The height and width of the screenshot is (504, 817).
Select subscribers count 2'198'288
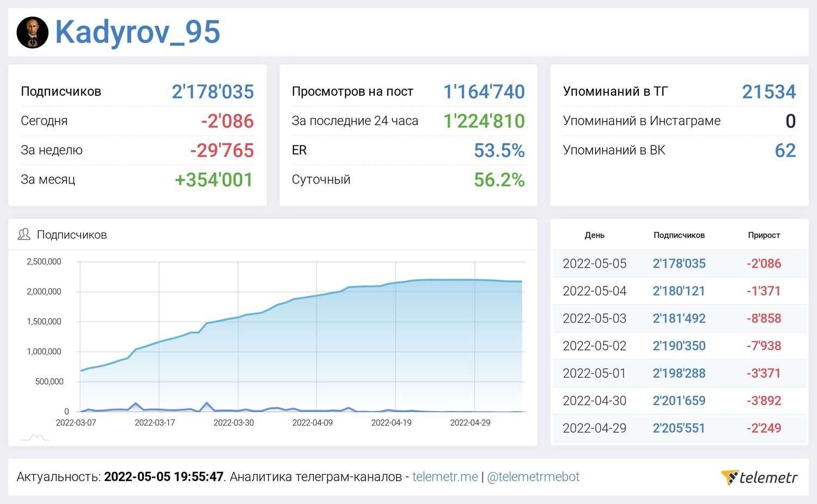click(679, 373)
